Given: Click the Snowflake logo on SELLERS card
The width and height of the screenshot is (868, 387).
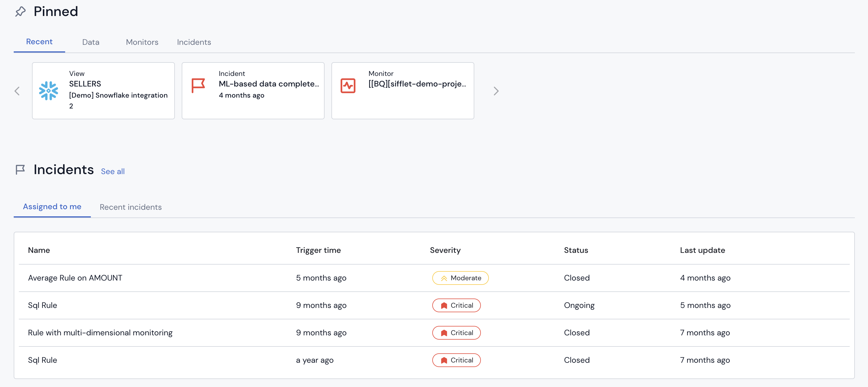Looking at the screenshot, I should pyautogui.click(x=48, y=90).
